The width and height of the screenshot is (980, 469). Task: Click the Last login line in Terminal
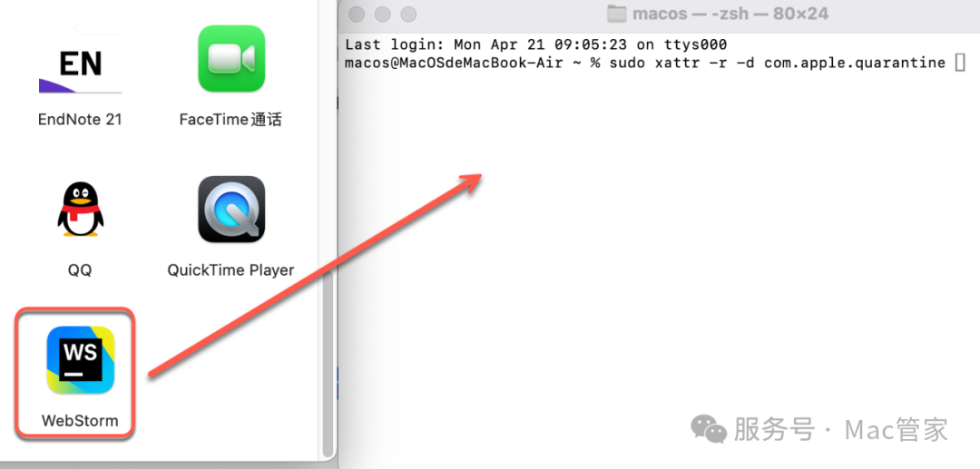536,44
